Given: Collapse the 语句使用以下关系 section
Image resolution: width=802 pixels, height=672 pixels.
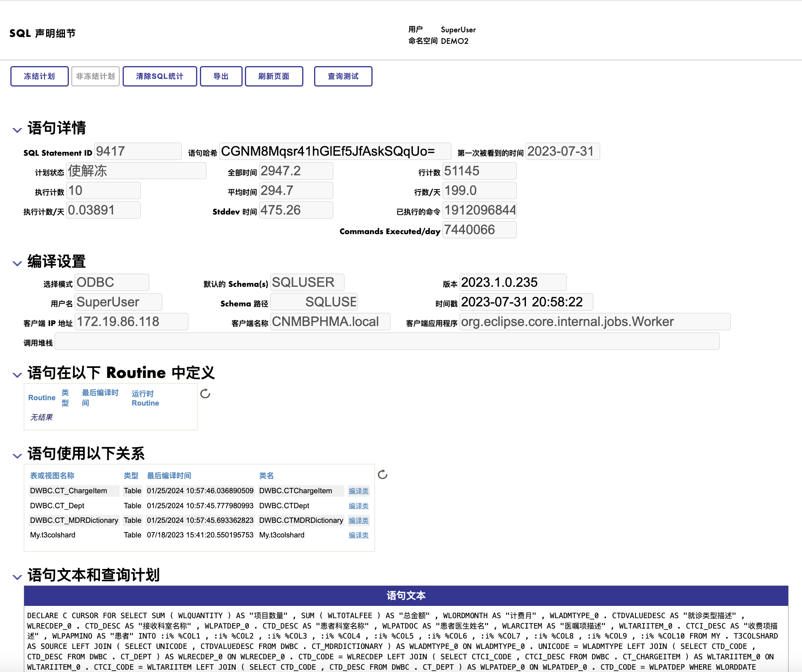Looking at the screenshot, I should coord(17,456).
